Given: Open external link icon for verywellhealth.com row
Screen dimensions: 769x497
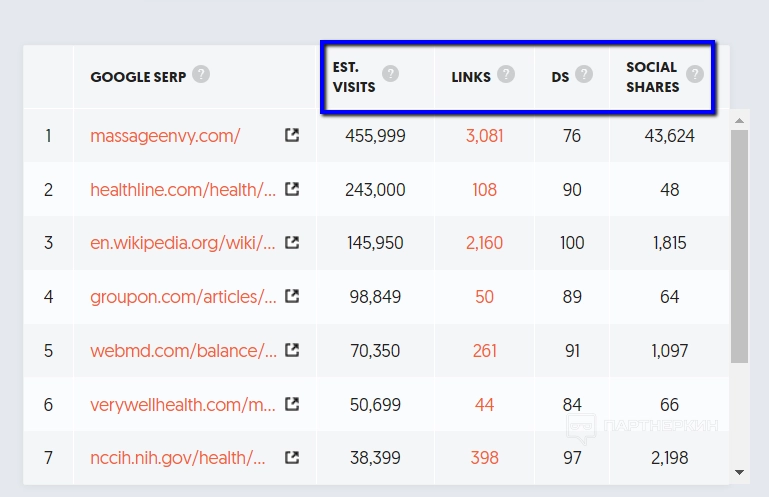Looking at the screenshot, I should pos(292,405).
